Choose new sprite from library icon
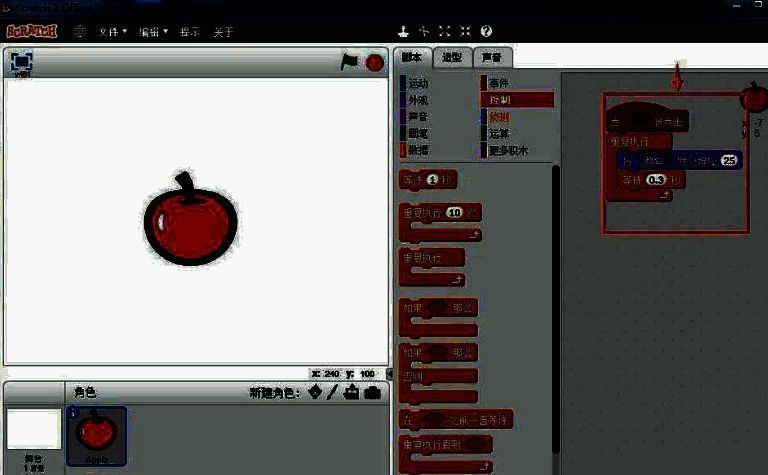768x475 pixels. pyautogui.click(x=316, y=392)
